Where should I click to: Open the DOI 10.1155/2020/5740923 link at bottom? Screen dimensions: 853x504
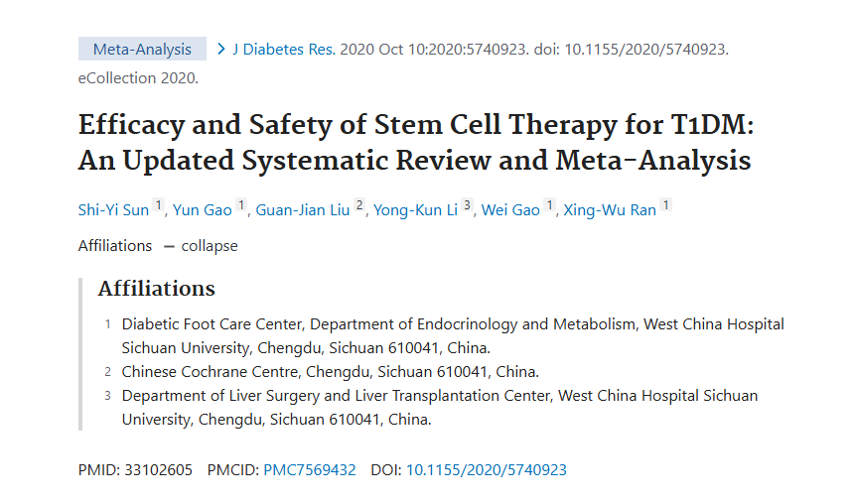click(x=487, y=470)
